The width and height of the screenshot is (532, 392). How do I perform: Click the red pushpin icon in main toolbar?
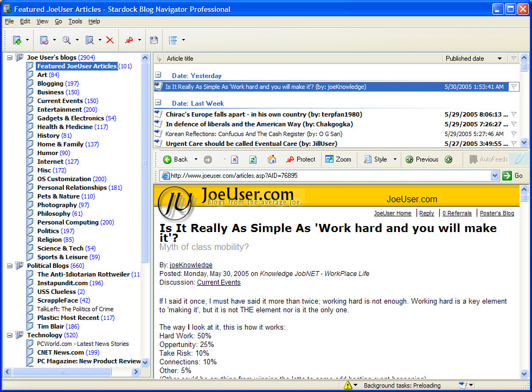tap(129, 40)
